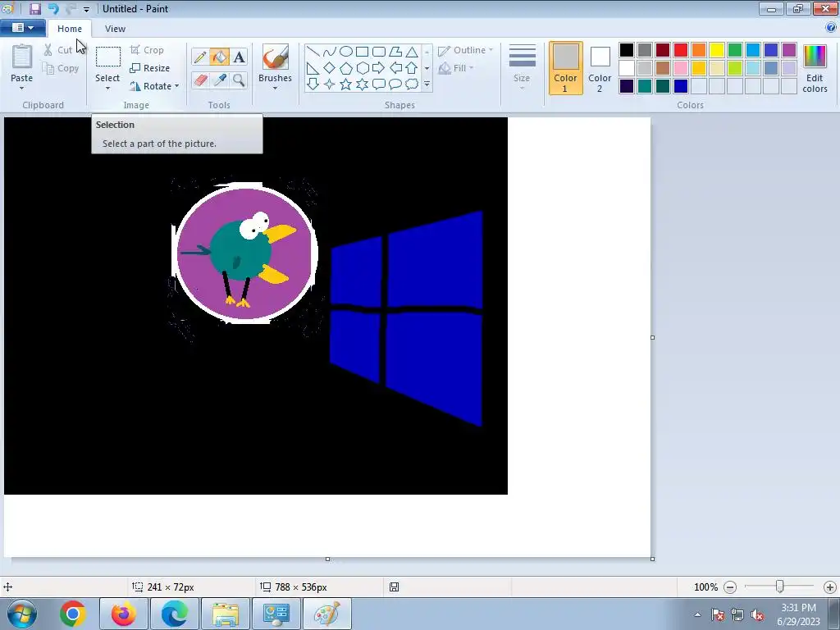
Task: Open Edit colors dialog
Action: pyautogui.click(x=815, y=68)
